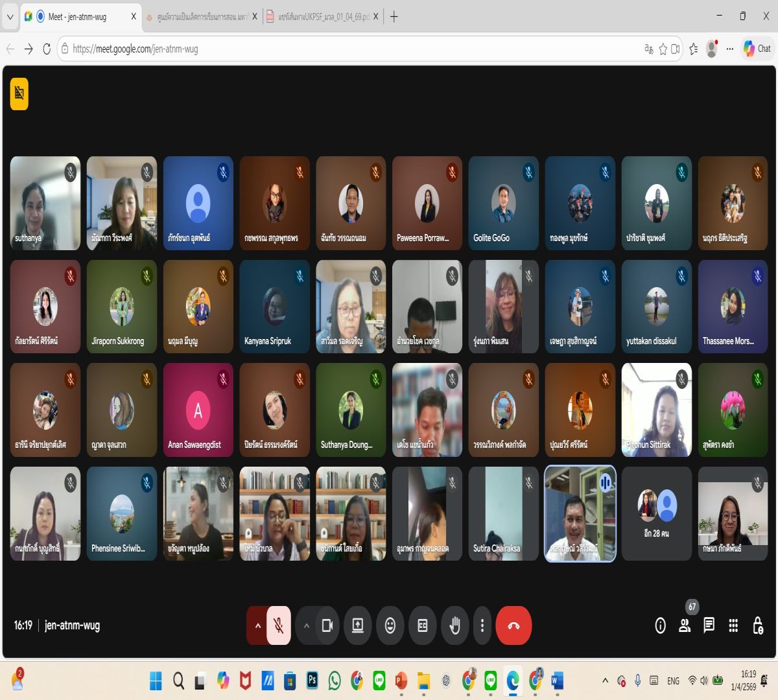Image resolution: width=778 pixels, height=700 pixels.
Task: Open host controls lock icon
Action: [x=757, y=625]
